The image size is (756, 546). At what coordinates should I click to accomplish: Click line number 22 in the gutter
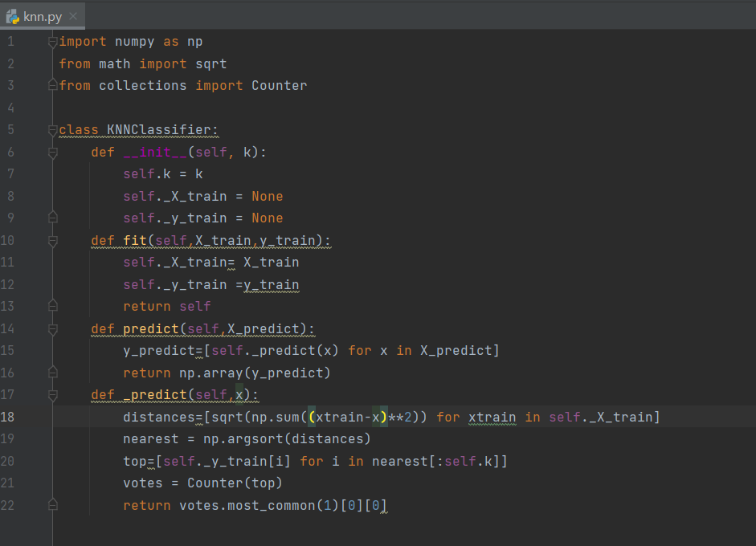point(7,505)
